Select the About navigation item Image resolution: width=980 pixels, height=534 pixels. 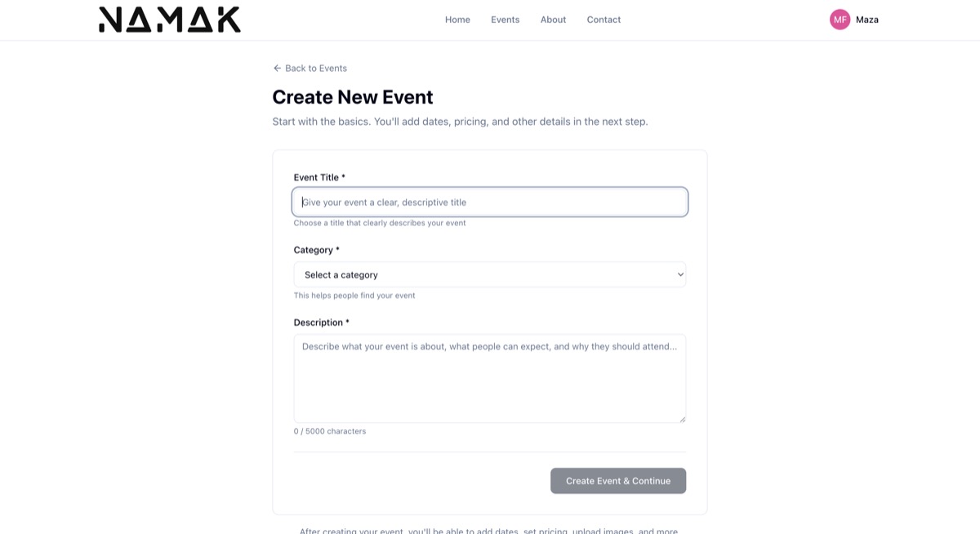[x=553, y=20]
